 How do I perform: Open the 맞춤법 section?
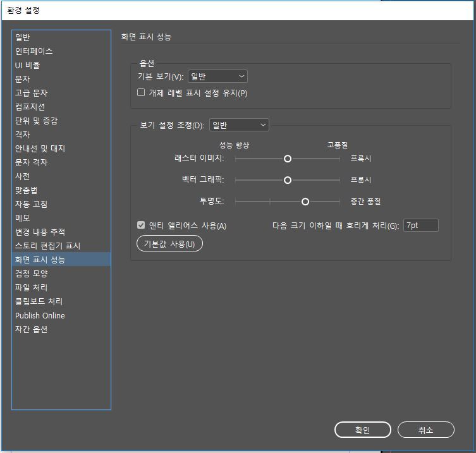[x=61, y=190]
